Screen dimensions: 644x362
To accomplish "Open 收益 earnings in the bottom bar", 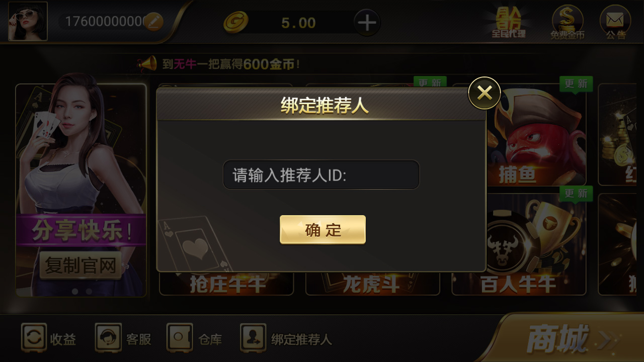I will click(49, 338).
